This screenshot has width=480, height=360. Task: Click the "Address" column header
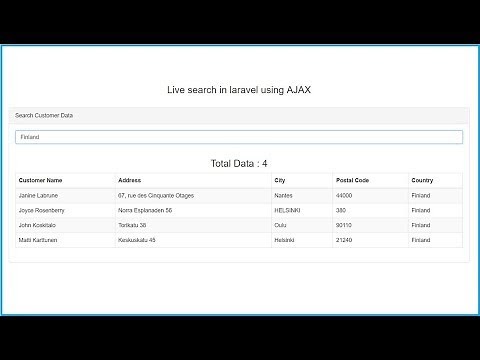[129, 180]
